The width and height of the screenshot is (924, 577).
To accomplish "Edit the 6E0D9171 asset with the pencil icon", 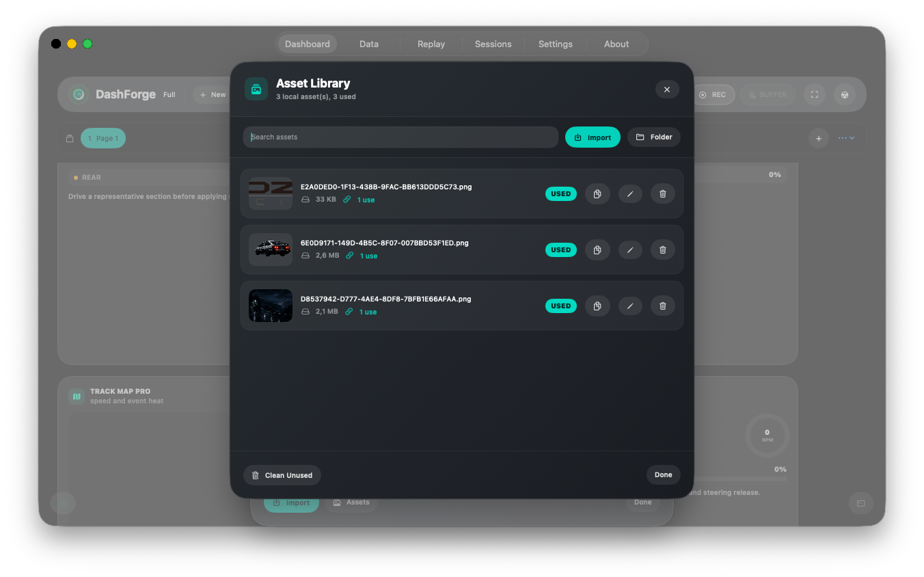I will (x=630, y=250).
